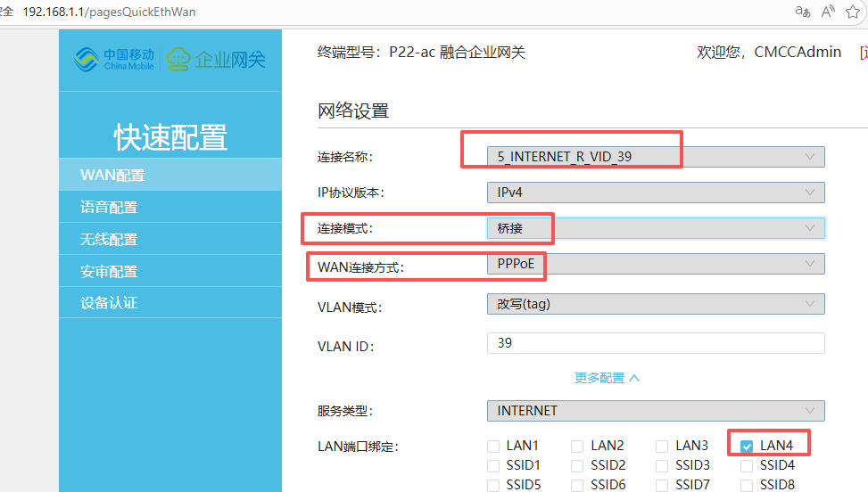Check the SSID7 binding checkbox
Image resolution: width=868 pixels, height=492 pixels.
(x=662, y=486)
